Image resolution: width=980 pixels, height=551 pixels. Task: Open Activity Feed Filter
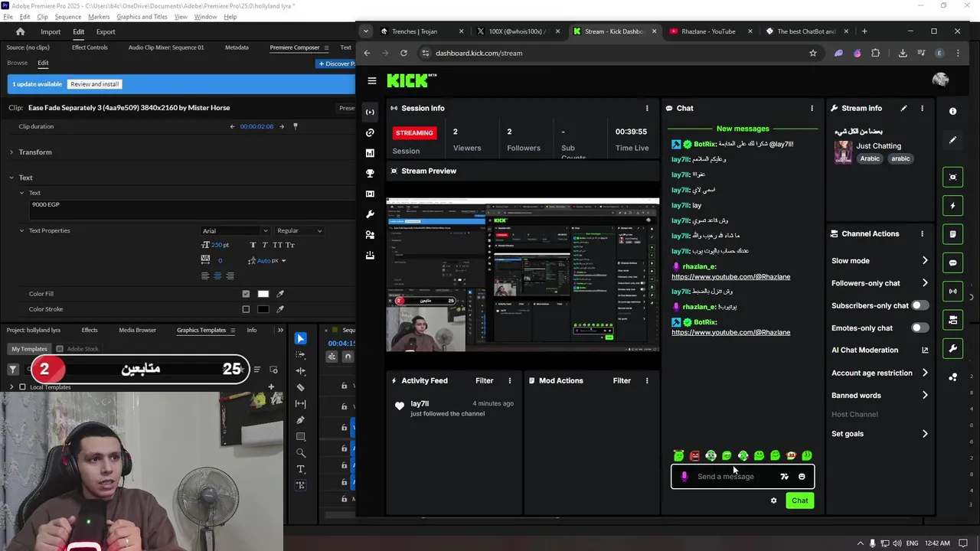tap(484, 380)
